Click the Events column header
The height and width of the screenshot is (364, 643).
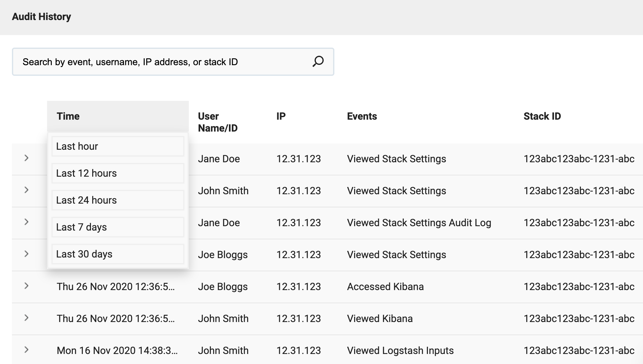(362, 116)
